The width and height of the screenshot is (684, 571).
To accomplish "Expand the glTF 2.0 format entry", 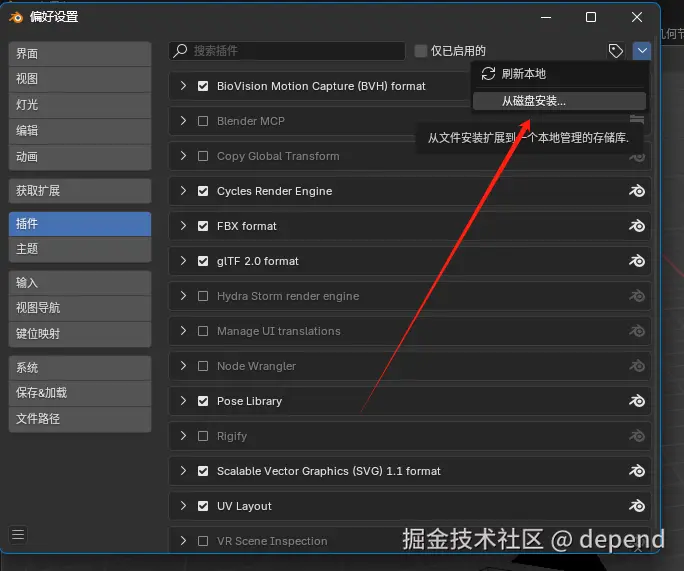I will click(183, 261).
